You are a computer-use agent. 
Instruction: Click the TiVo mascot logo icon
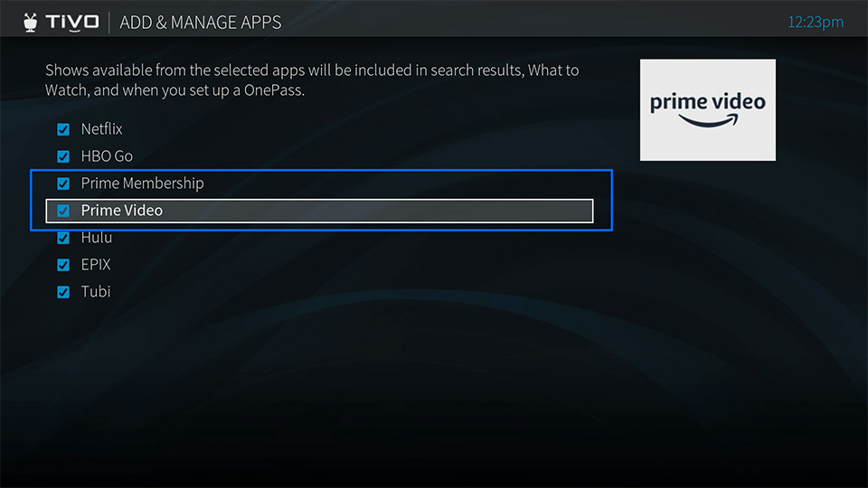coord(31,23)
